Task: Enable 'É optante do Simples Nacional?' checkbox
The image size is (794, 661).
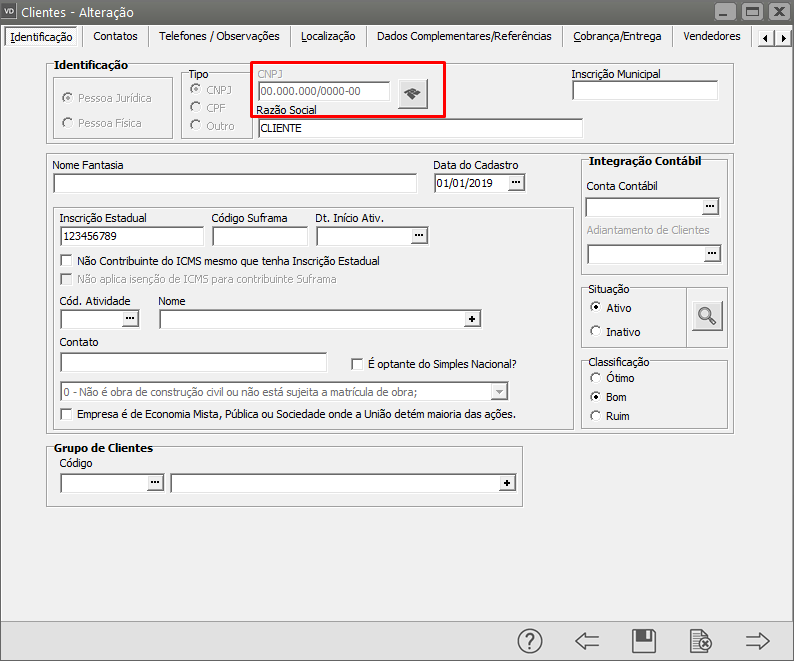Action: [x=357, y=364]
